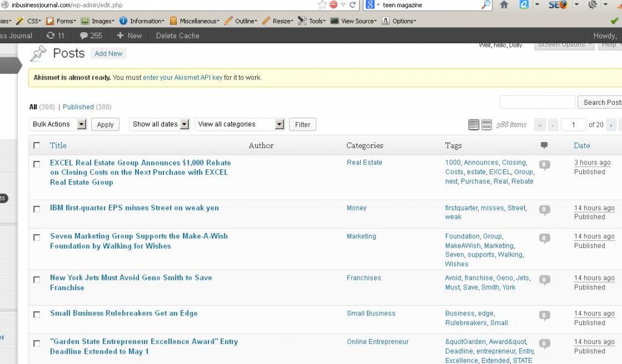Screen dimensions: 622x364
Task: Open the Outline toolbar menu
Action: point(241,21)
